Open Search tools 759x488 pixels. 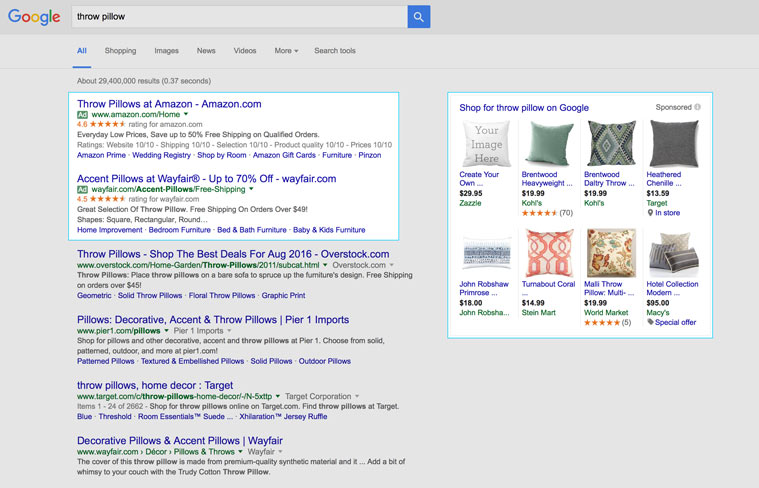[335, 50]
